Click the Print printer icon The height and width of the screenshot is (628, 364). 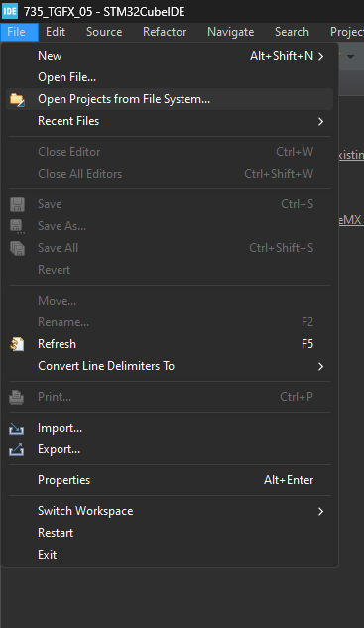click(x=17, y=397)
